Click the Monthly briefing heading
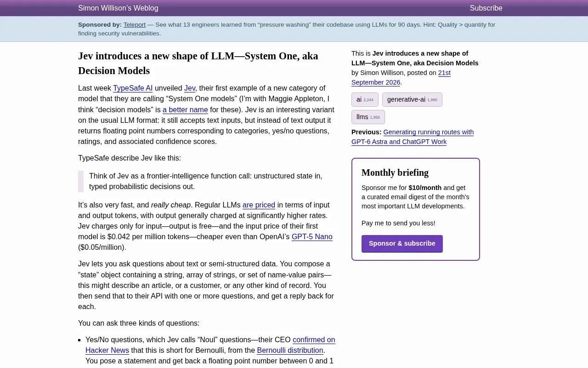Image resolution: width=588 pixels, height=368 pixels. click(395, 172)
